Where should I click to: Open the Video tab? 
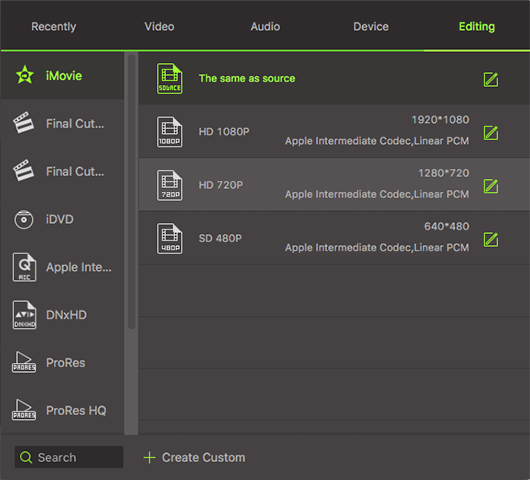point(159,26)
